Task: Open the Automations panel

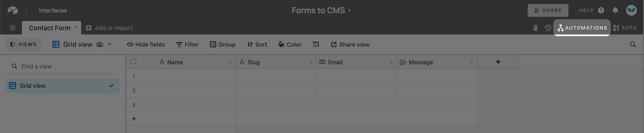Action: point(582,28)
